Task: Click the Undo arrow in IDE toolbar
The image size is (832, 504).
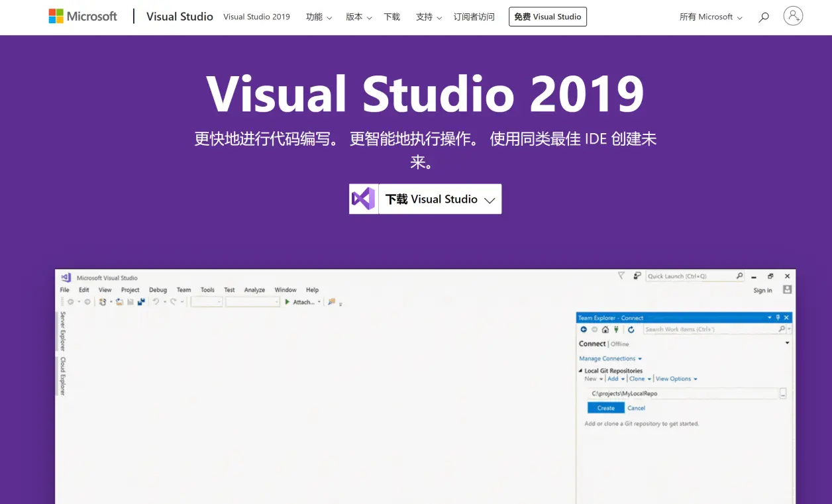Action: (x=156, y=301)
